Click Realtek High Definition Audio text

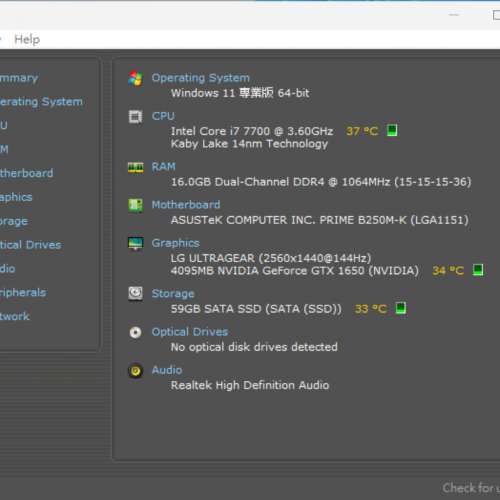pos(250,385)
